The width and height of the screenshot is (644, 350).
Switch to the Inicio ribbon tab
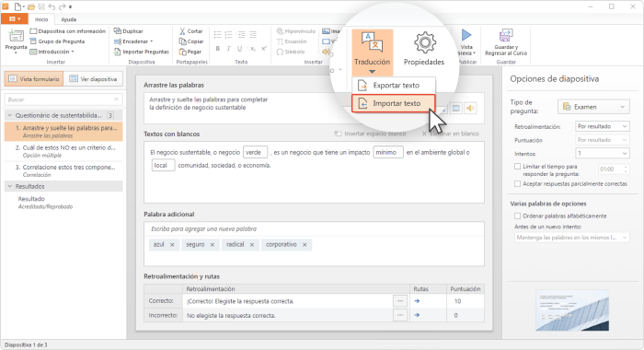(41, 19)
